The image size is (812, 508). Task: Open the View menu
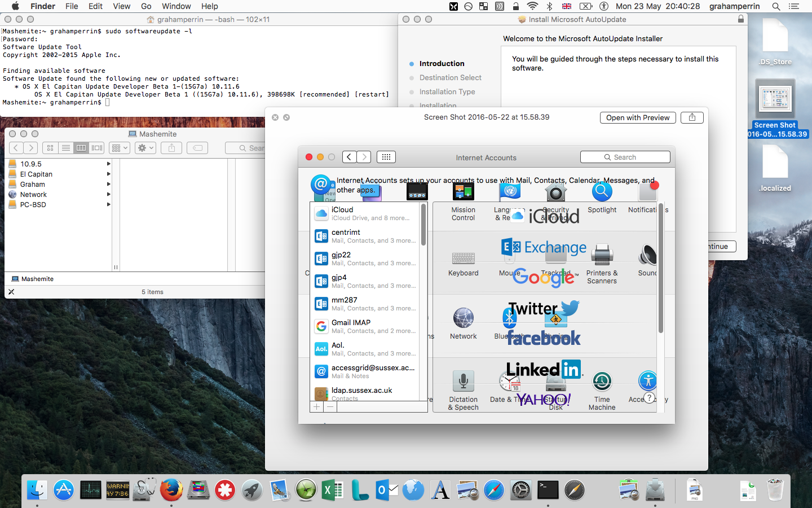[121, 6]
